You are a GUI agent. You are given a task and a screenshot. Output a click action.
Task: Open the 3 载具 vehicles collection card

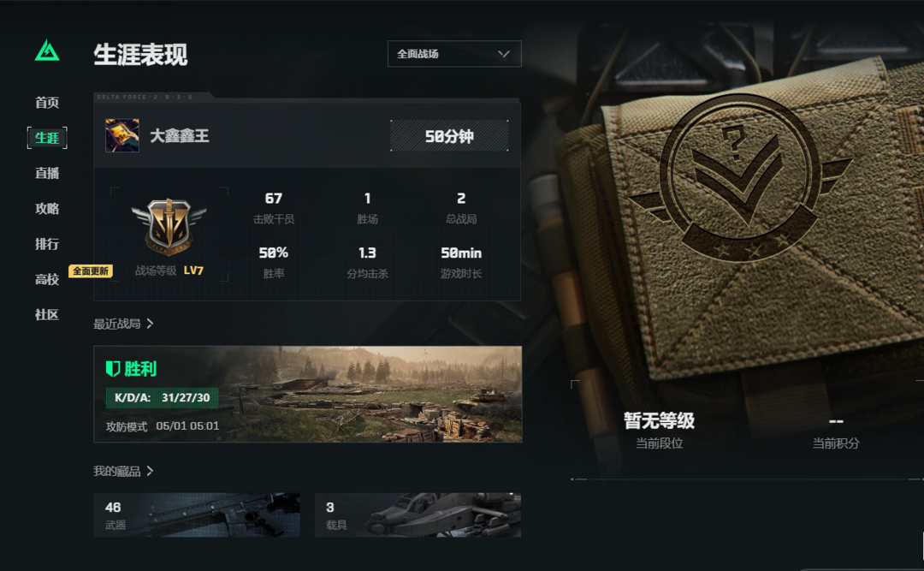[418, 515]
